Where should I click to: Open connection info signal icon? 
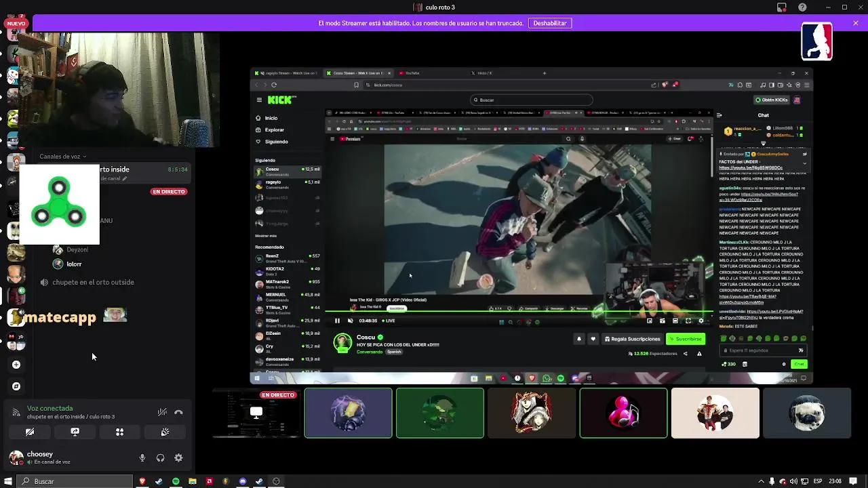click(x=16, y=412)
